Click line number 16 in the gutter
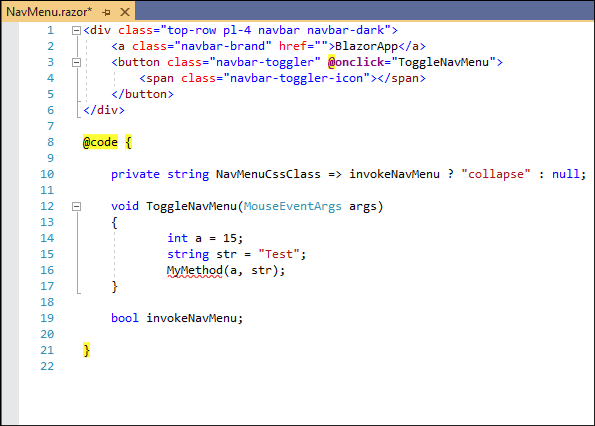 [47, 270]
